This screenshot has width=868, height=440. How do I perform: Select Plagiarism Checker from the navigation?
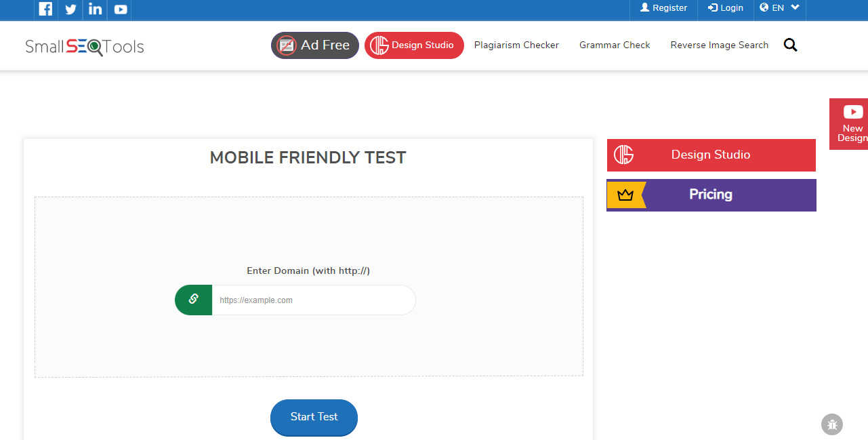point(516,45)
